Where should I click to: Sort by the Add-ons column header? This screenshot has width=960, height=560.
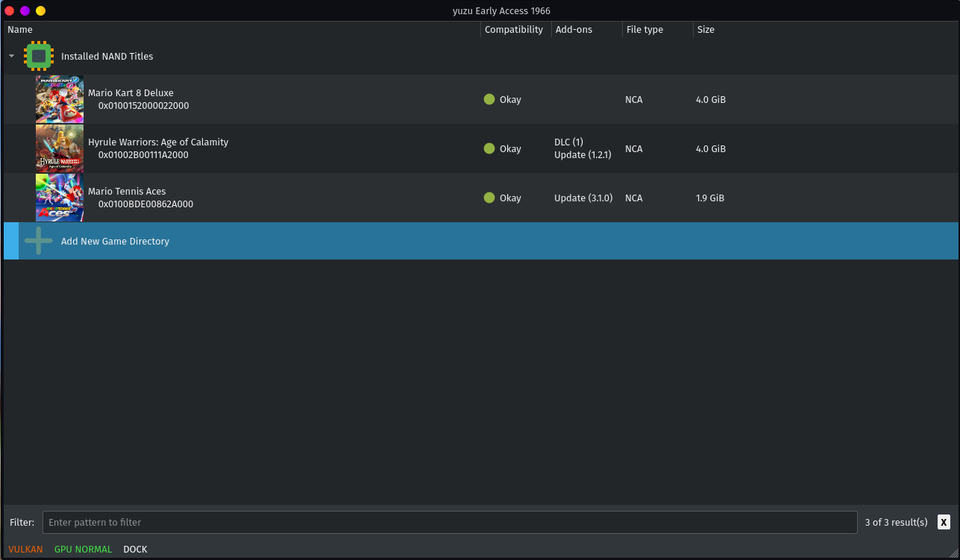tap(587, 30)
